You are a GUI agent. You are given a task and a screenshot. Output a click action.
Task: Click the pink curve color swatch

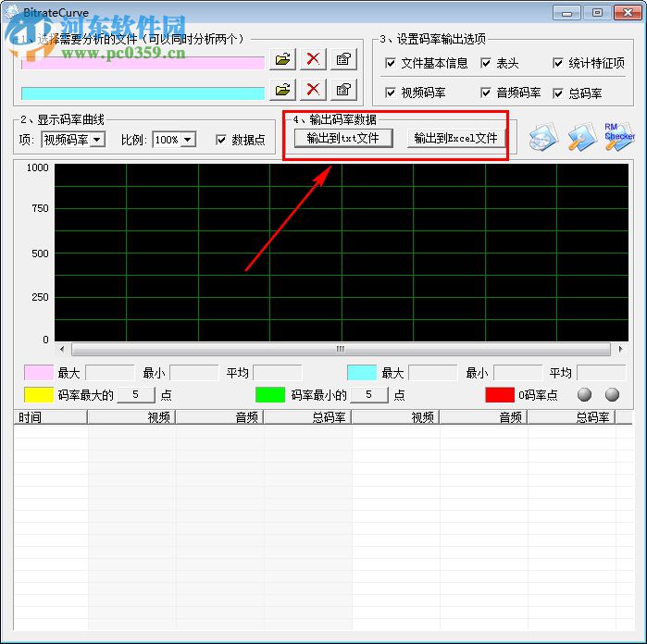pos(39,373)
